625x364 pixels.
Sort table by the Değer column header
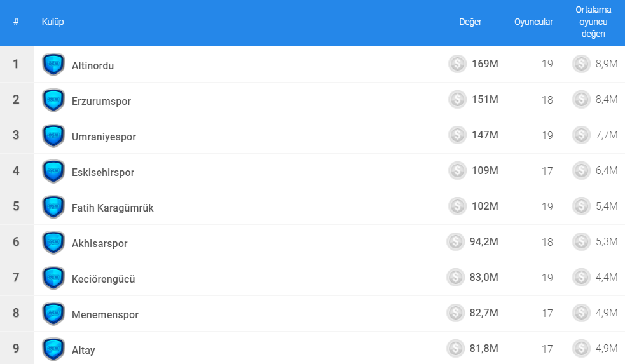pos(470,22)
